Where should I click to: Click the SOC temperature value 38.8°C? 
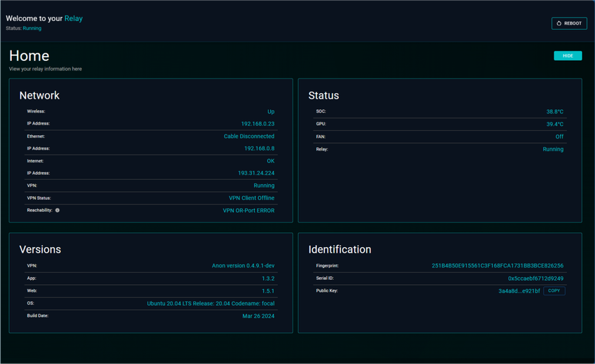click(554, 111)
